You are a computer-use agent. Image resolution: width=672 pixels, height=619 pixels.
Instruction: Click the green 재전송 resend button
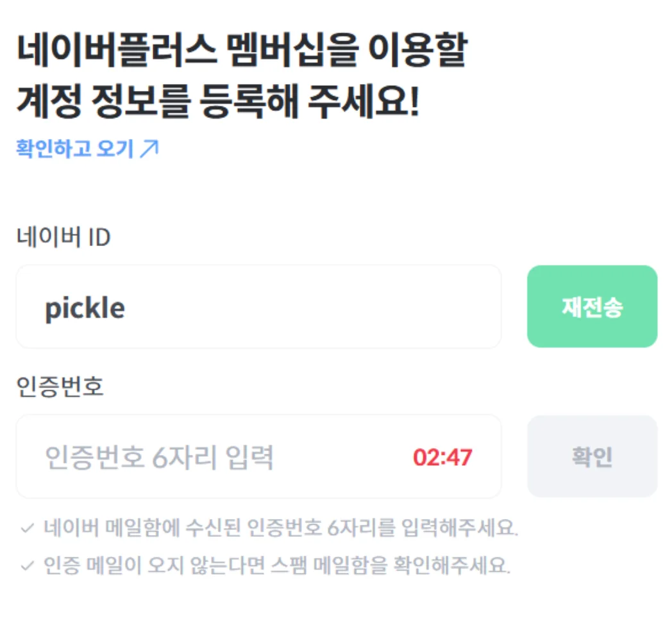591,306
